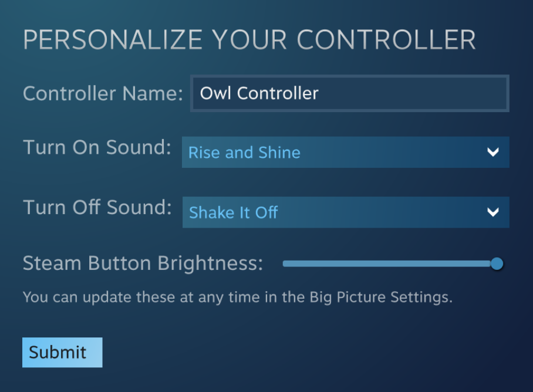Open the Turn Off Sound dropdown
The height and width of the screenshot is (392, 533).
tap(345, 212)
